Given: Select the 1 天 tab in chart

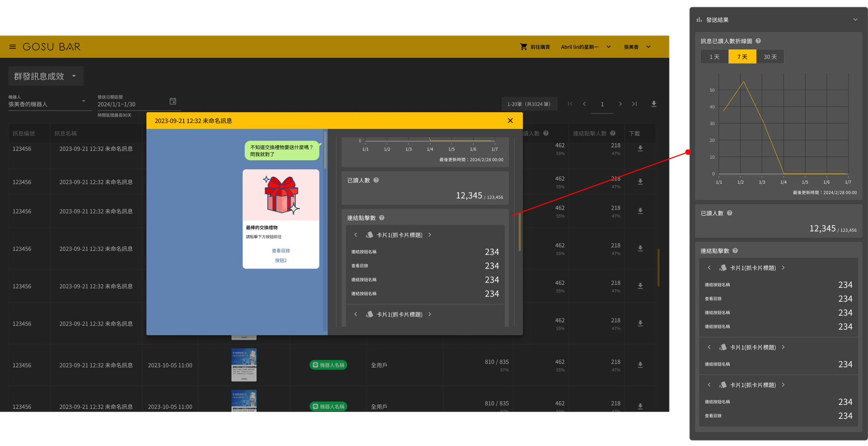Looking at the screenshot, I should coord(714,56).
